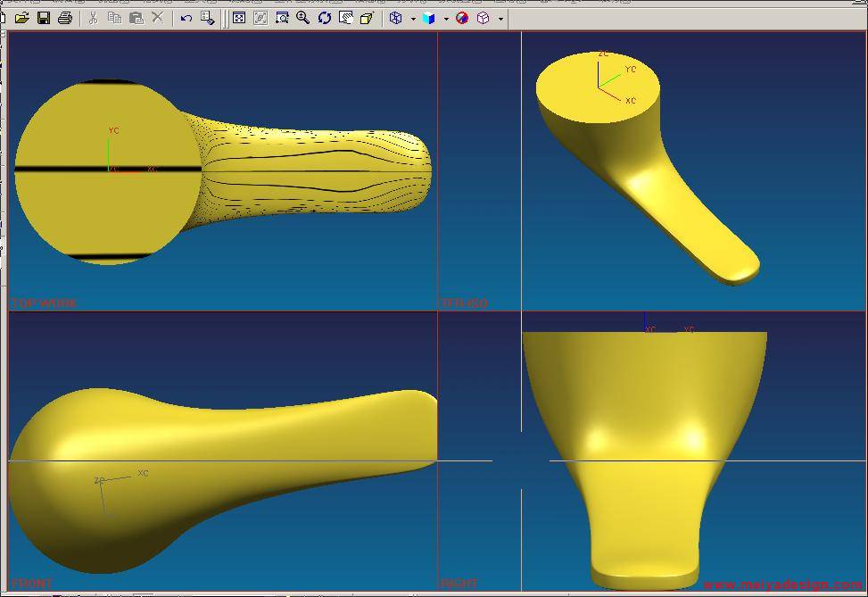This screenshot has width=868, height=597.
Task: Click the Fit view icon
Action: pos(239,18)
